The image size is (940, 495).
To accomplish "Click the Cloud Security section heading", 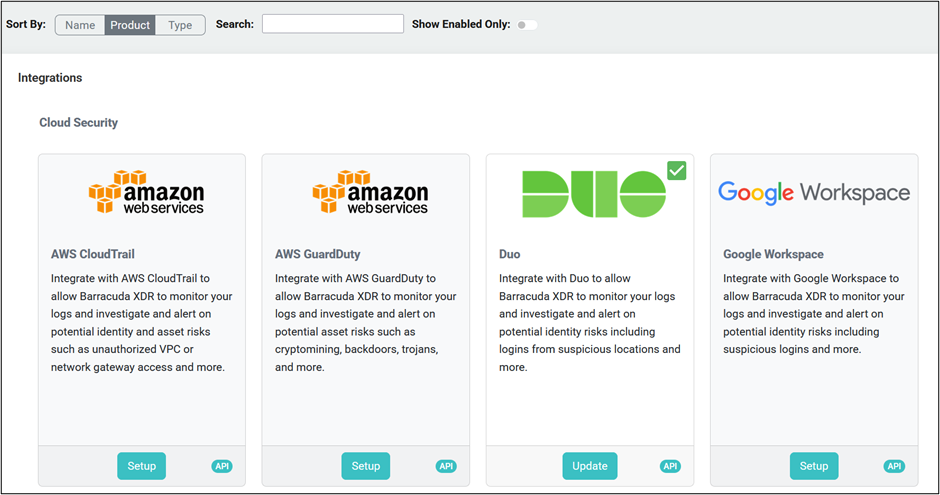I will pos(78,123).
